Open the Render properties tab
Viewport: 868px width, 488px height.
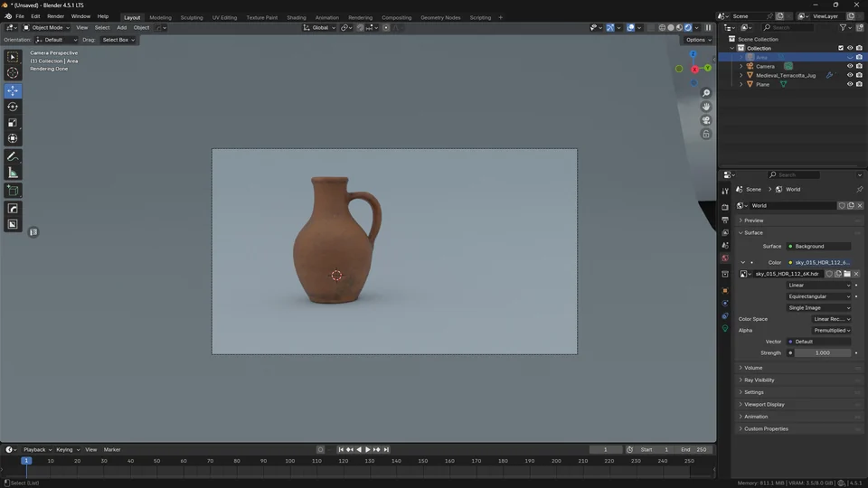click(725, 207)
